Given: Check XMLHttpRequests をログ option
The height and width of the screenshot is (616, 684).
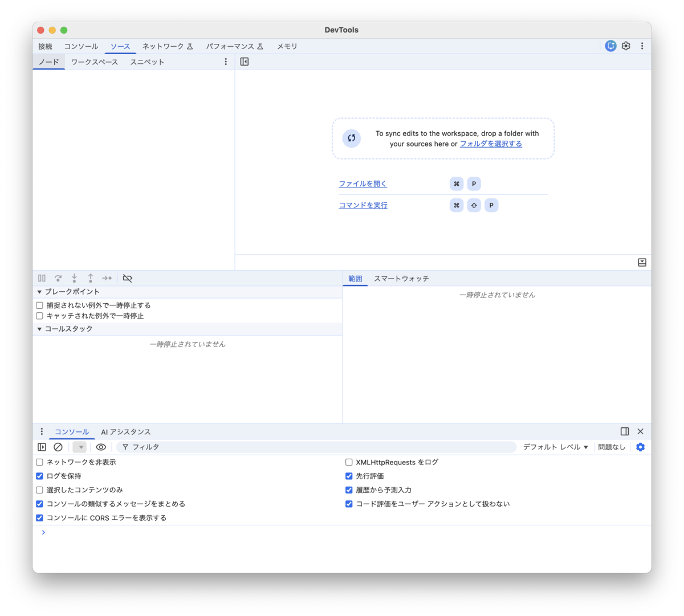Looking at the screenshot, I should (349, 462).
